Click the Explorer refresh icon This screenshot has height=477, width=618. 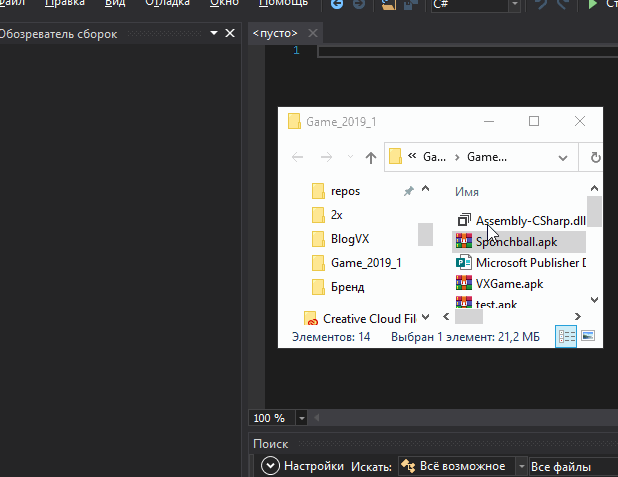click(595, 158)
